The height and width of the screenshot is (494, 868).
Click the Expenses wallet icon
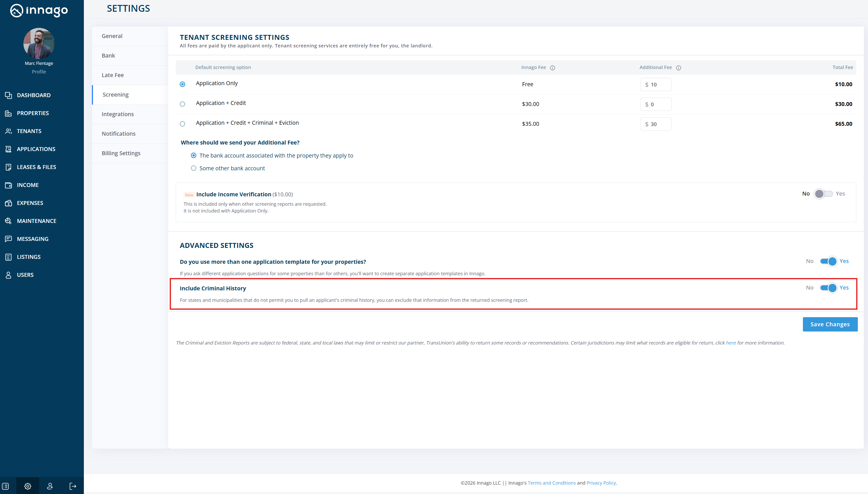pyautogui.click(x=9, y=203)
